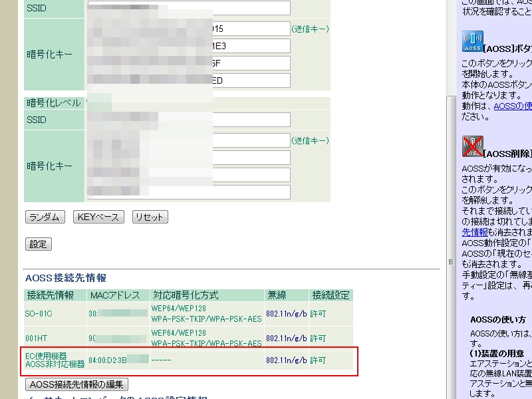Click the KEYベース button
The height and width of the screenshot is (399, 532).
click(x=98, y=217)
